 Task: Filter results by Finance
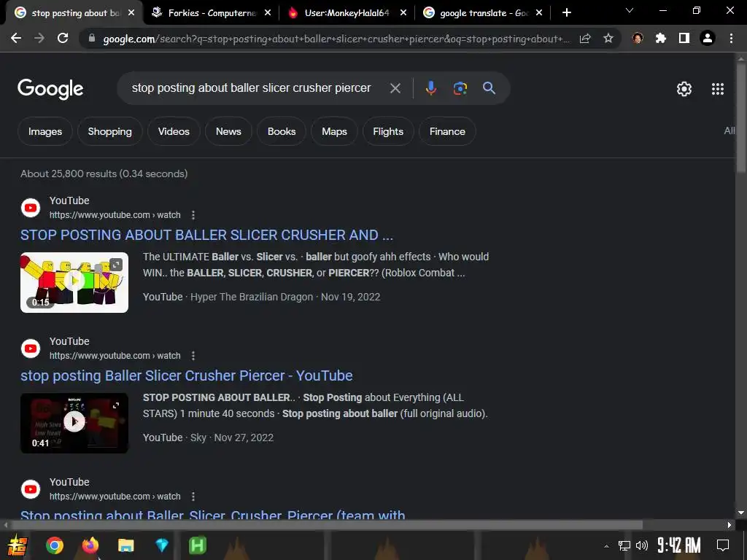447,131
